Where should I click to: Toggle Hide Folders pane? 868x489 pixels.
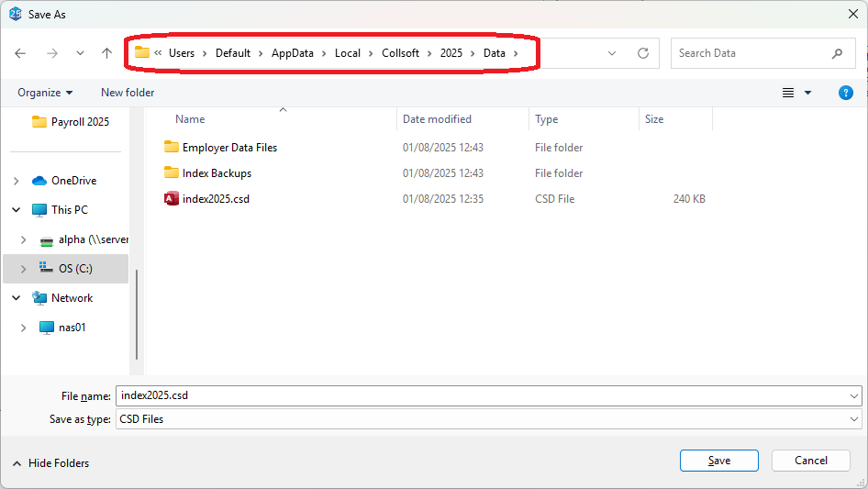coord(51,463)
